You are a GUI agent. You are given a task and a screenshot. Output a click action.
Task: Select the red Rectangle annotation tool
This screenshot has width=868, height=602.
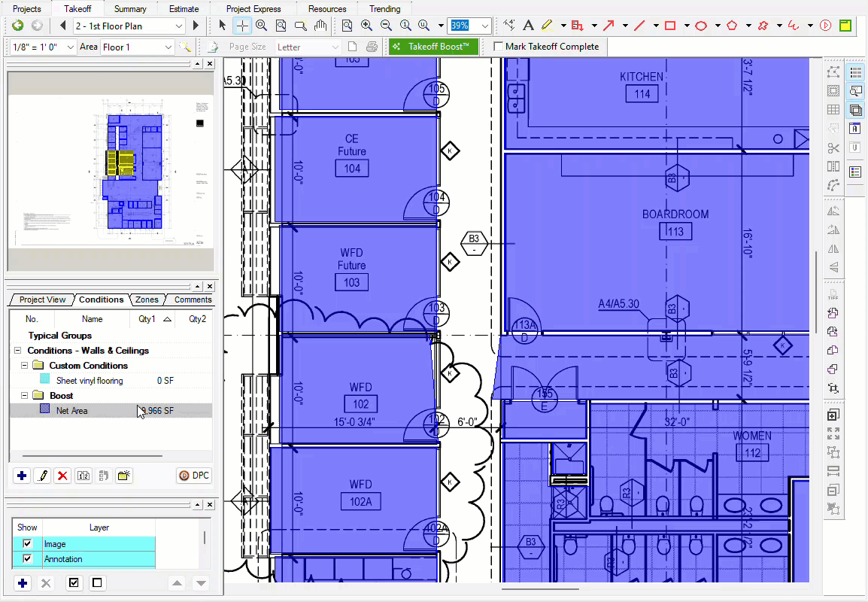[x=670, y=26]
